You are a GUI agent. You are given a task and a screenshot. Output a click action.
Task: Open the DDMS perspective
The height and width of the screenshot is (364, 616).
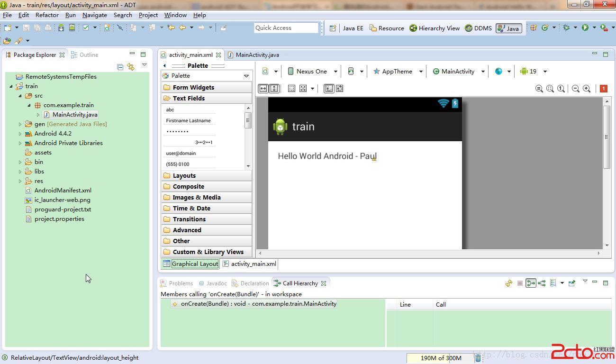click(x=478, y=28)
